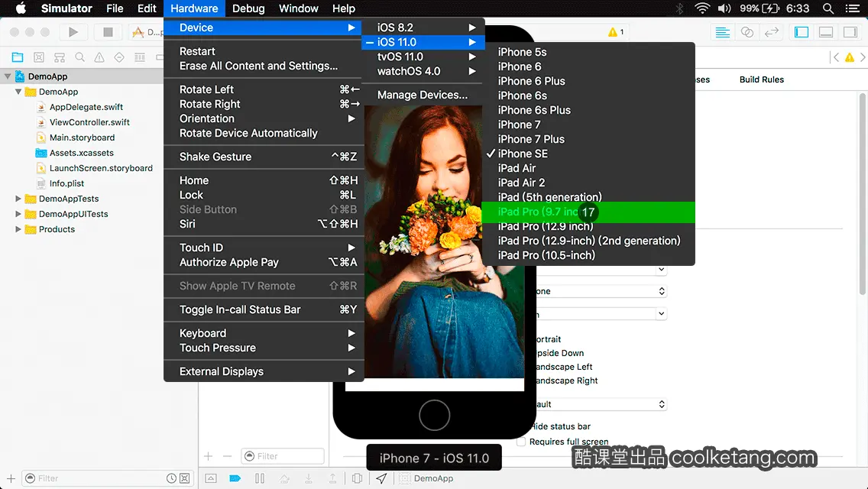
Task: Open the Source Control navigator icon
Action: point(39,57)
